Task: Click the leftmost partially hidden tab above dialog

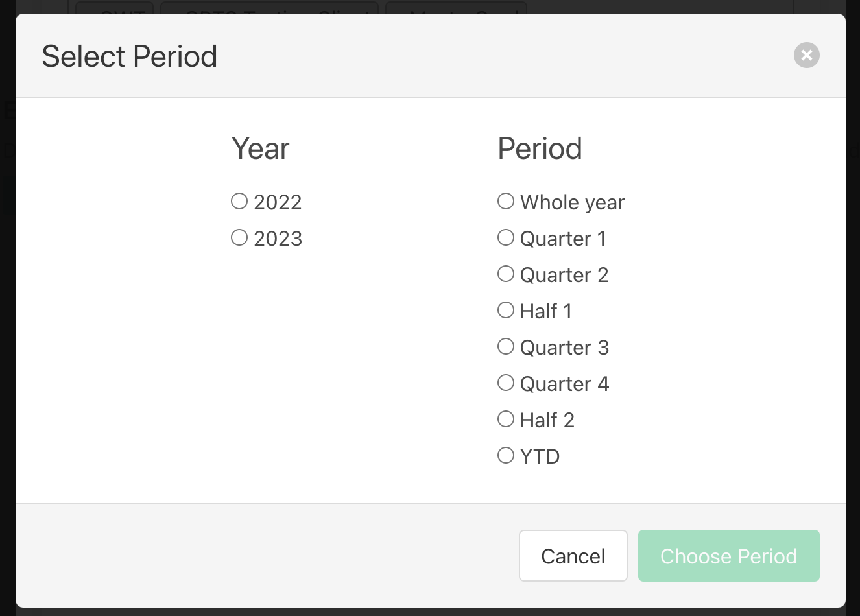Action: [x=115, y=8]
